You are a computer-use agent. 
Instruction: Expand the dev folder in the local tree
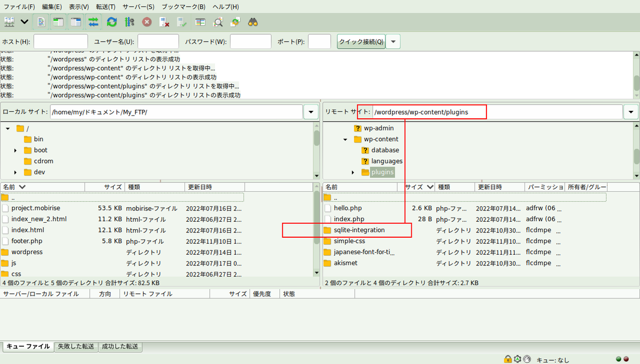(15, 172)
